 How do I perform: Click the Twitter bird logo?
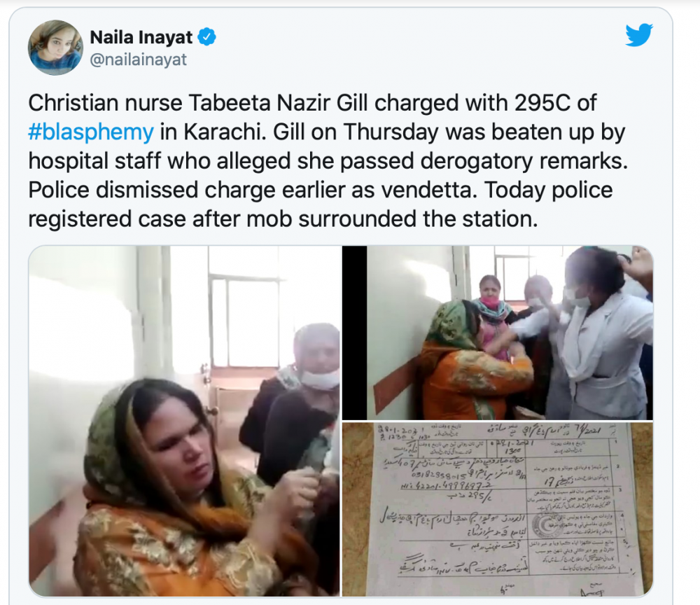[639, 34]
